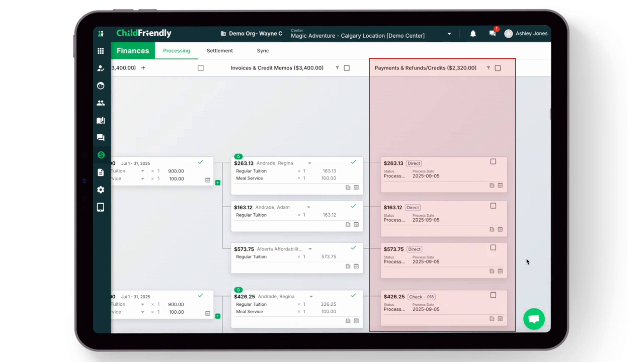Add new item with plus icon next to 3,400.00
Viewport: 644px width, 362px height.
coord(143,68)
